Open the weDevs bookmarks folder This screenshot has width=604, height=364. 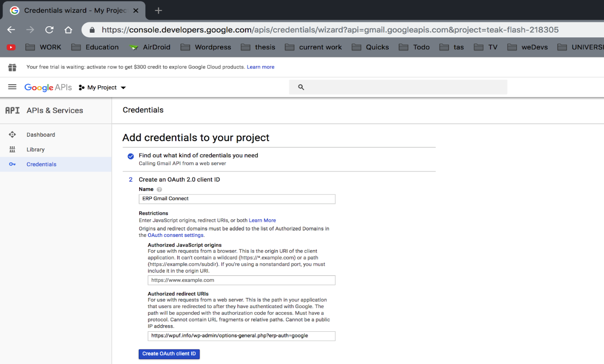pos(527,47)
